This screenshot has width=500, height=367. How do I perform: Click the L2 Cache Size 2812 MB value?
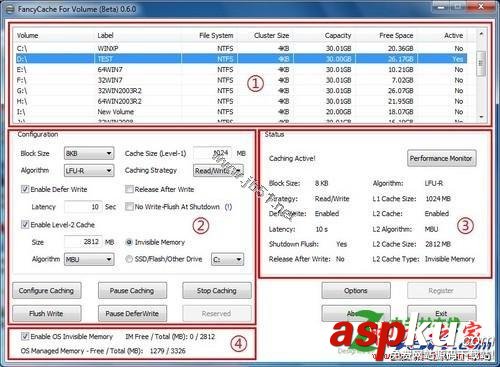point(438,244)
